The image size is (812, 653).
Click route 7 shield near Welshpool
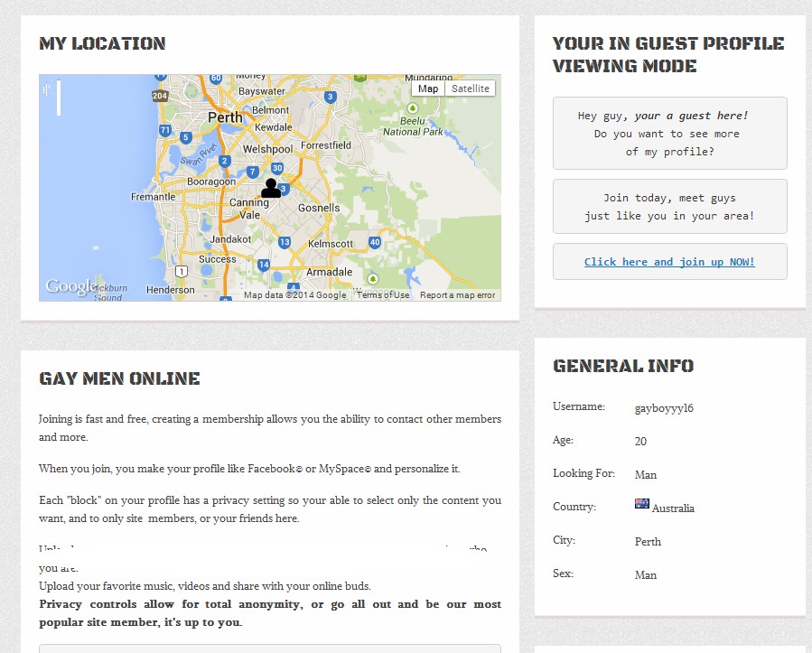252,172
